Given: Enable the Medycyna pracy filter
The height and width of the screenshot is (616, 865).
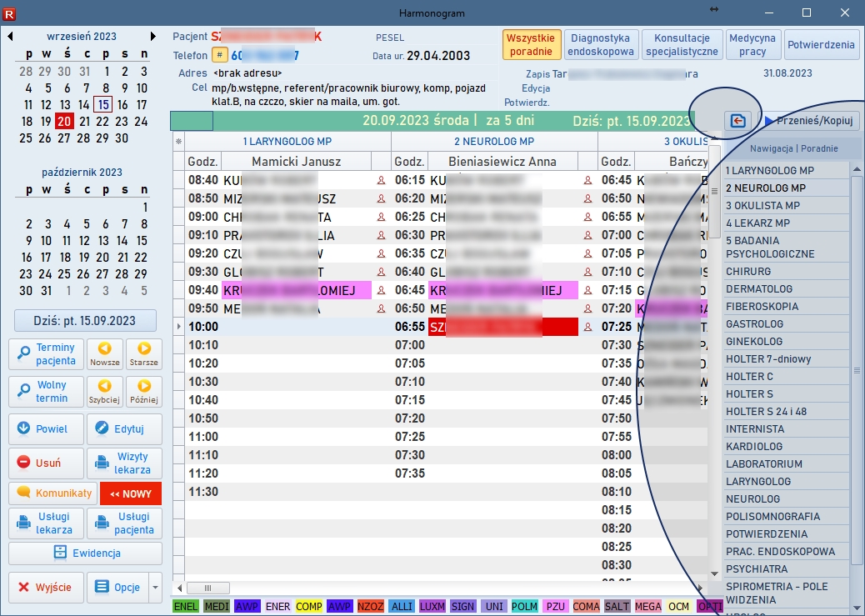Looking at the screenshot, I should tap(752, 45).
